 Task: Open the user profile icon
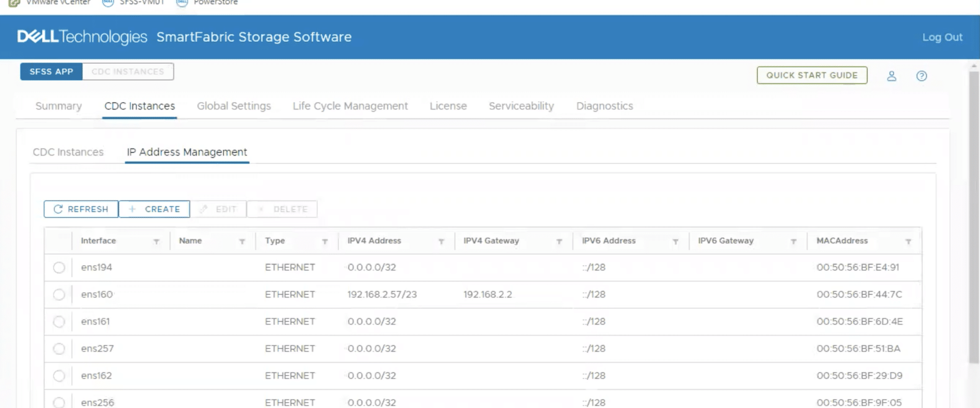point(891,76)
